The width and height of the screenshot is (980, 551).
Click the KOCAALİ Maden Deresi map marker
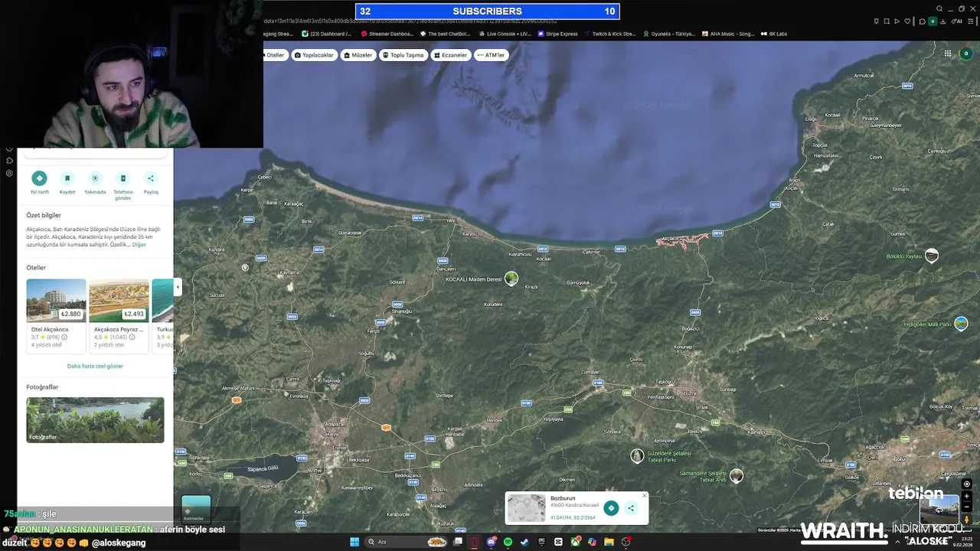pos(511,279)
